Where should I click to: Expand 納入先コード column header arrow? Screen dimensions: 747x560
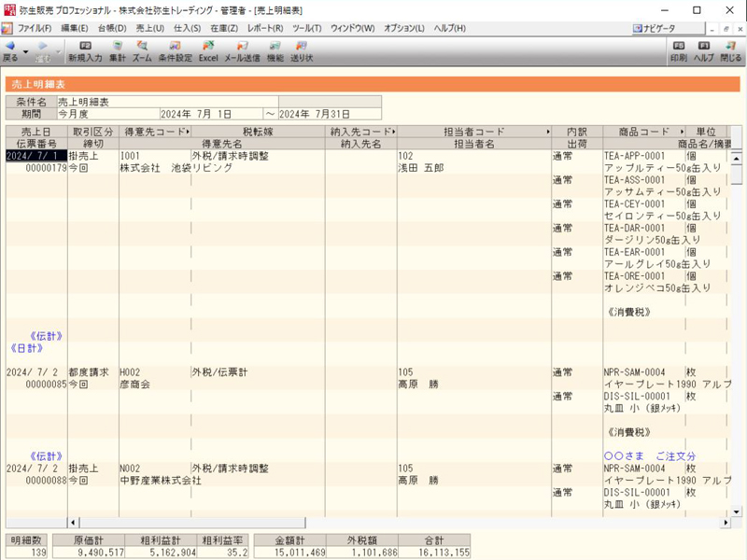pos(394,132)
